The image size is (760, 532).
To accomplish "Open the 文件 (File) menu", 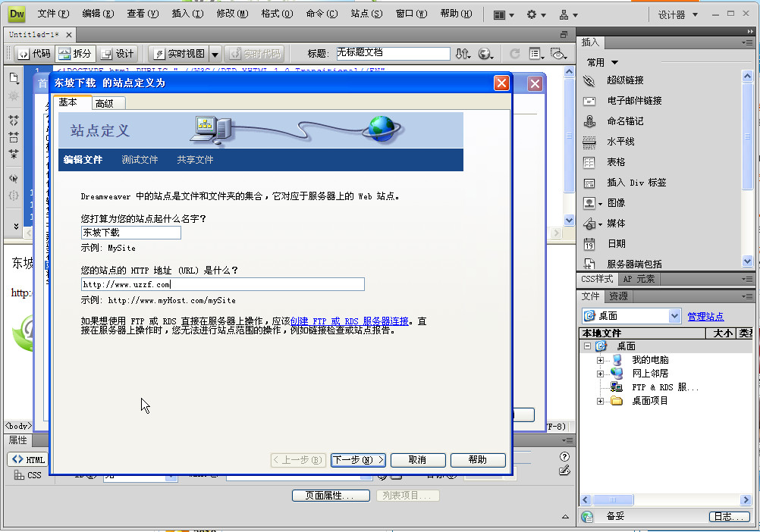I will tap(53, 14).
